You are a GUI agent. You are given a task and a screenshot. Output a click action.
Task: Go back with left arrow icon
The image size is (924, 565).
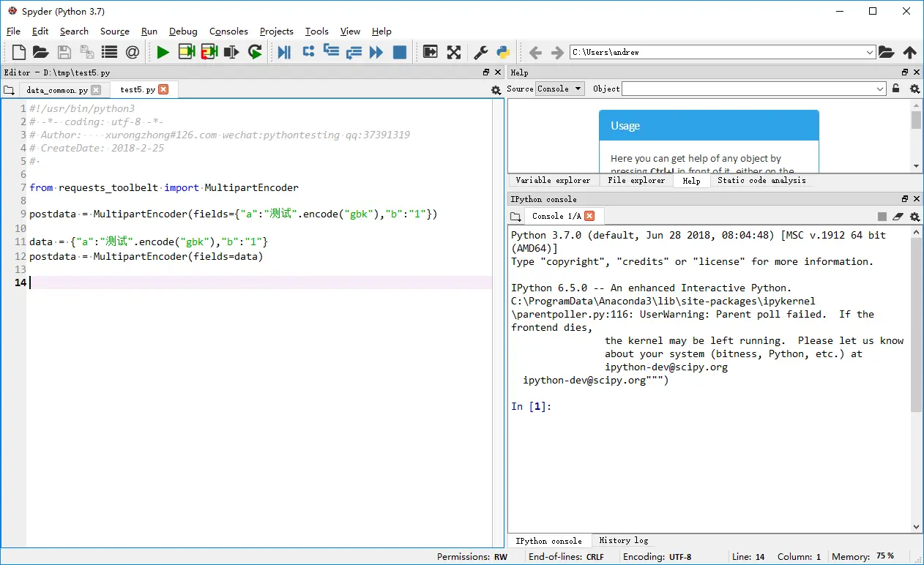(x=535, y=52)
